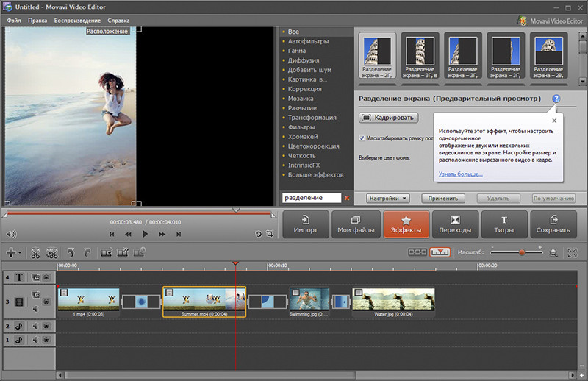Open the Импорт tab
The image size is (588, 381).
pyautogui.click(x=306, y=224)
